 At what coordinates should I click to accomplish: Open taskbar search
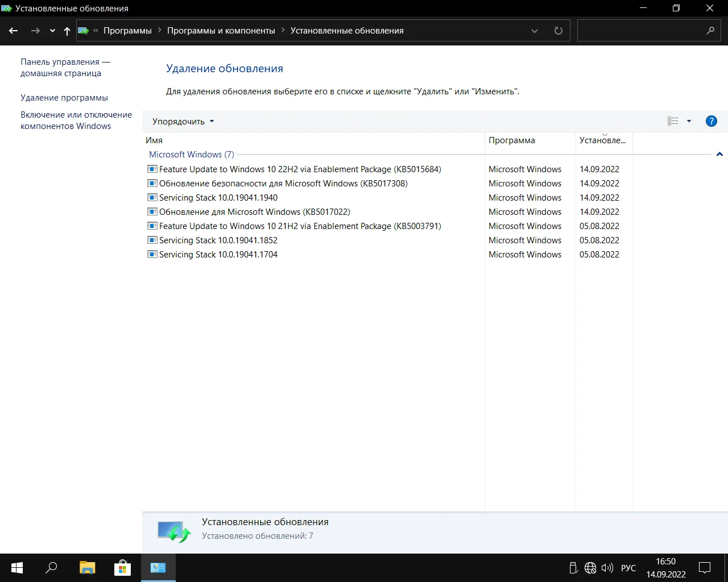[x=51, y=567]
